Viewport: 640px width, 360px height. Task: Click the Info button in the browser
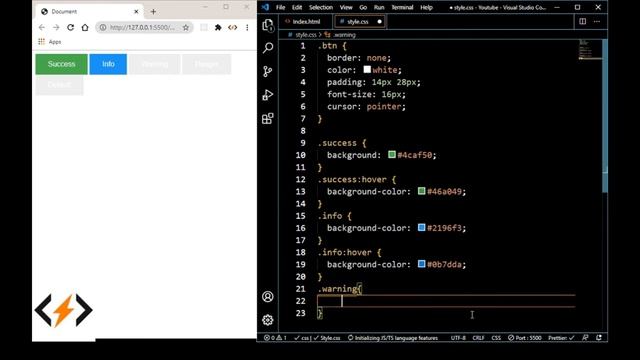pos(108,64)
